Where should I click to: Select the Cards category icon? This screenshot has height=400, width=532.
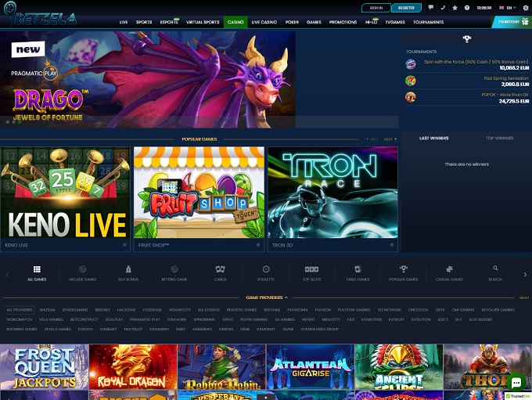click(220, 272)
